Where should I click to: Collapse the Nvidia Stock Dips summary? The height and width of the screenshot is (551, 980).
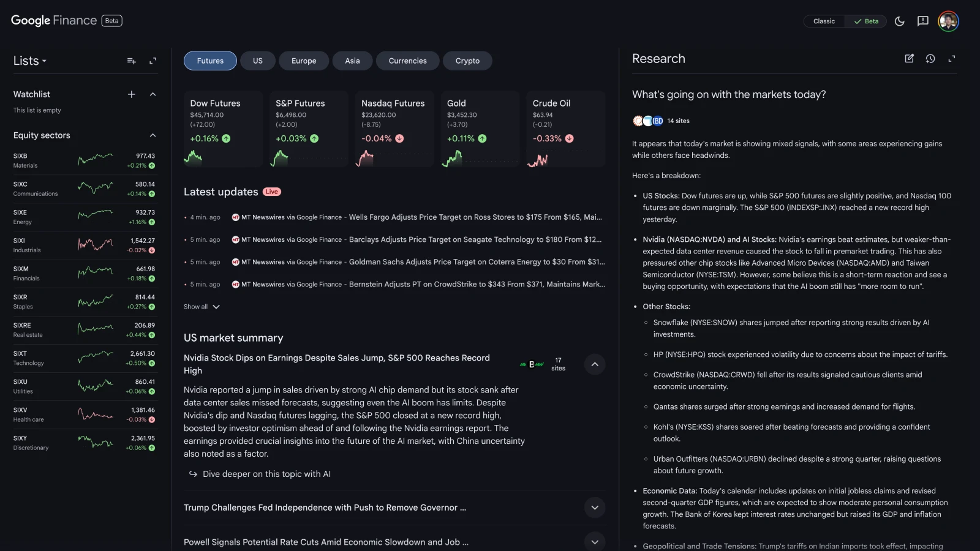[x=594, y=364]
